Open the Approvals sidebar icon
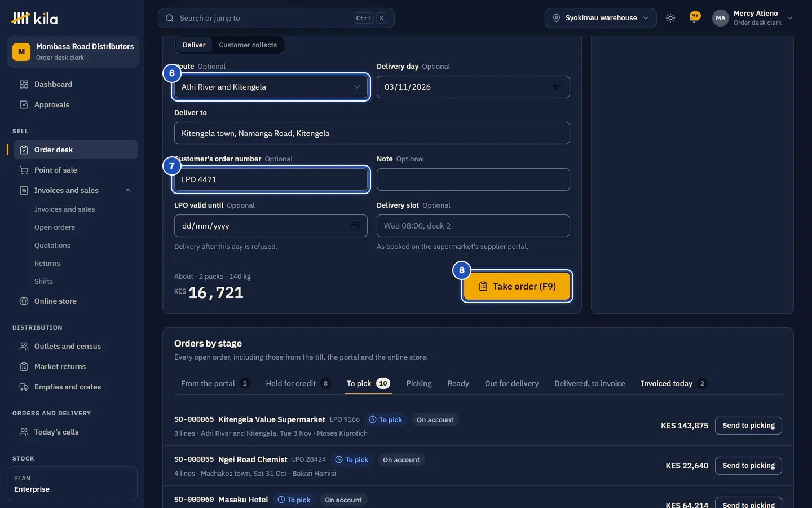812x508 pixels. (x=24, y=104)
